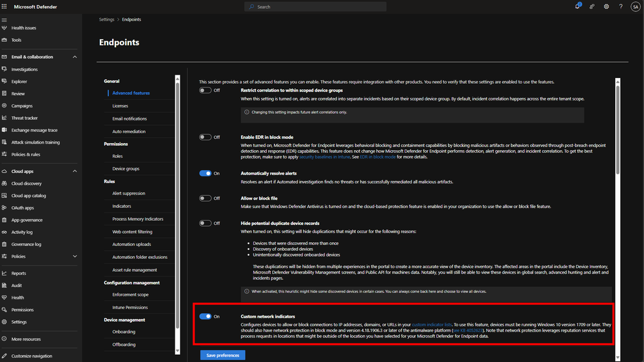Screen dimensions: 644x362
Task: Turn off Automatically resolve alerts toggle
Action: coord(206,173)
